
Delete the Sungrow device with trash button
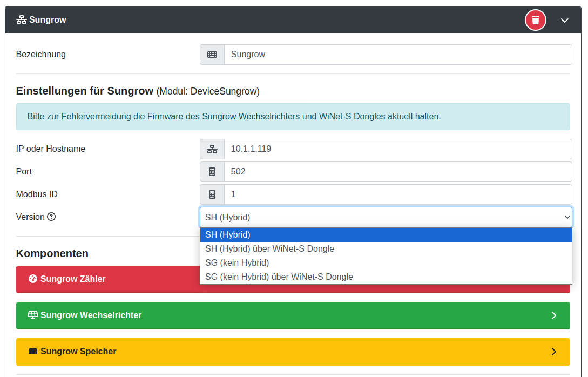coord(535,20)
